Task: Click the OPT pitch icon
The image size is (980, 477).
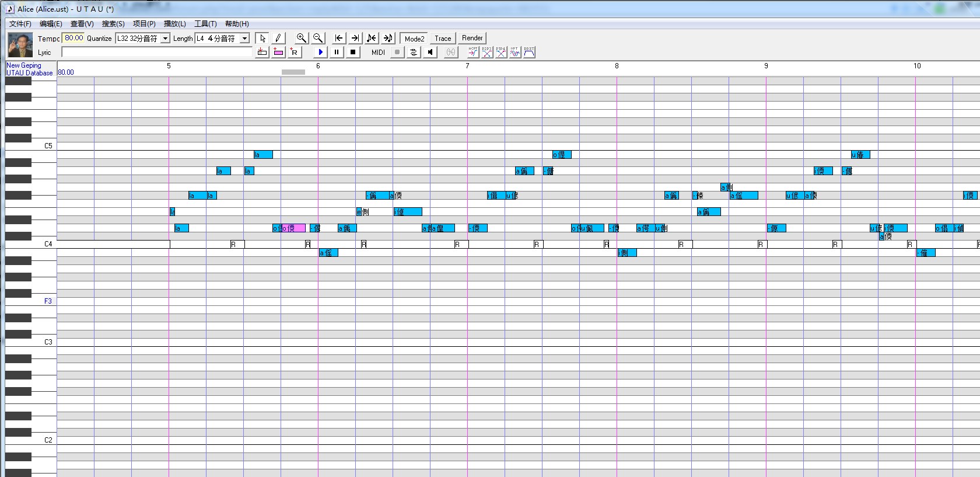Action: [x=515, y=52]
